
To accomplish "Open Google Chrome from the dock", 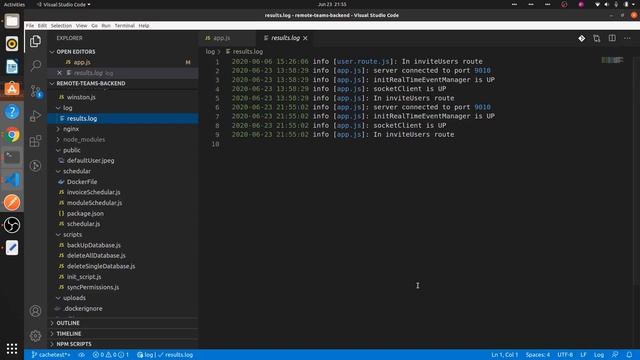I will [12, 135].
